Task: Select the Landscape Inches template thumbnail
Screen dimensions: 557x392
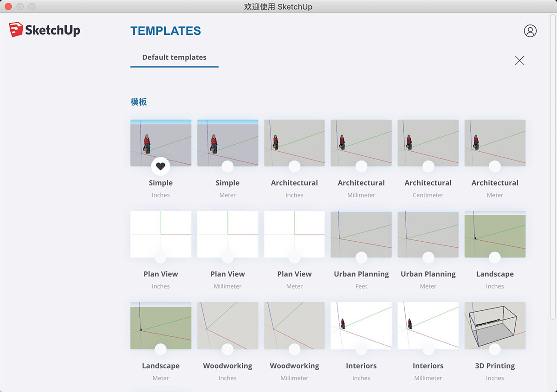Action: coord(495,233)
